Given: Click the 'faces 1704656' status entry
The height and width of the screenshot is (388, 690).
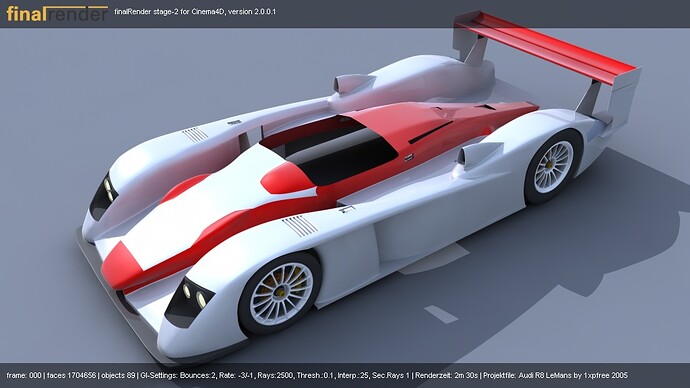Looking at the screenshot, I should [71, 375].
